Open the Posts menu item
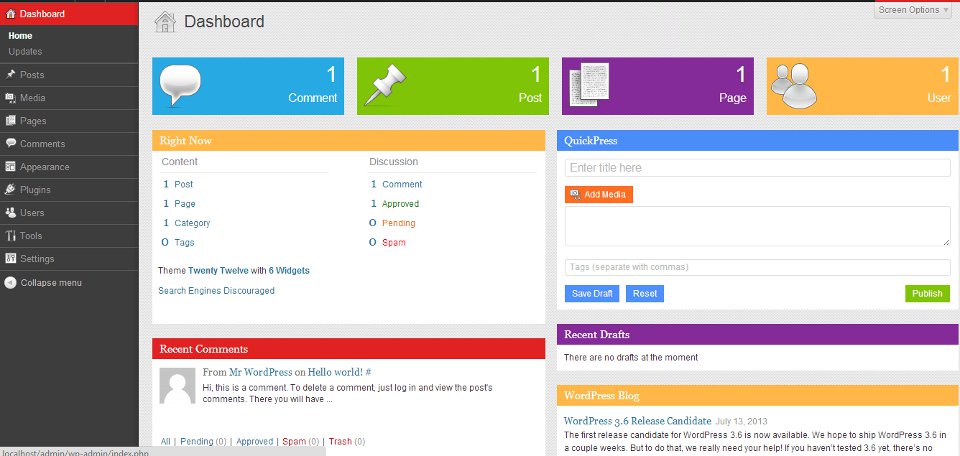The height and width of the screenshot is (456, 960). (69, 75)
